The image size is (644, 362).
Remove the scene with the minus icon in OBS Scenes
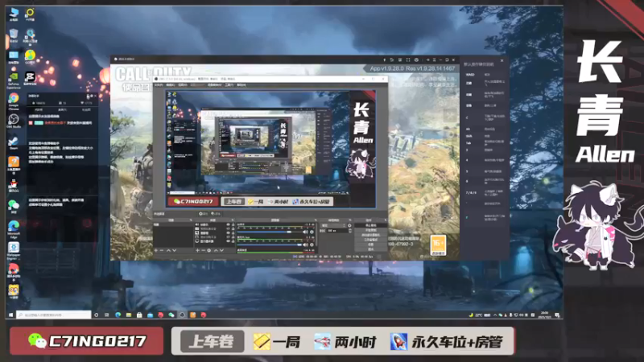tap(162, 250)
